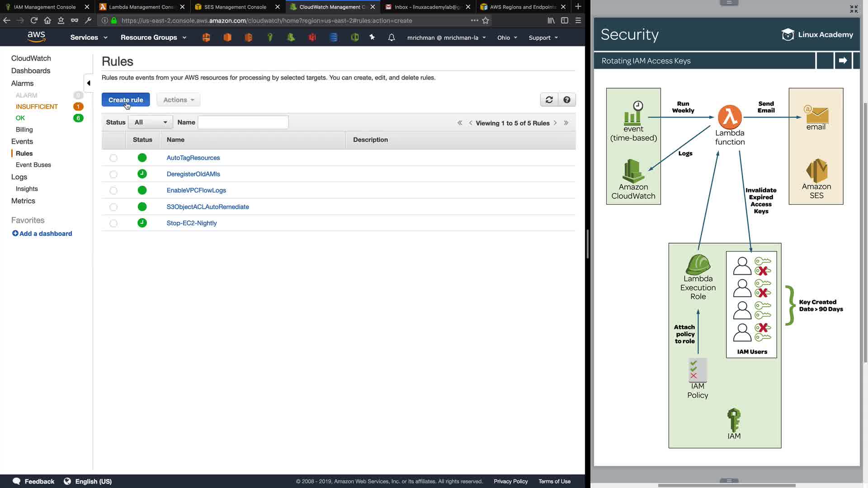The height and width of the screenshot is (488, 868).
Task: Collapse the CloudWatch sidebar arrow
Action: [x=89, y=83]
